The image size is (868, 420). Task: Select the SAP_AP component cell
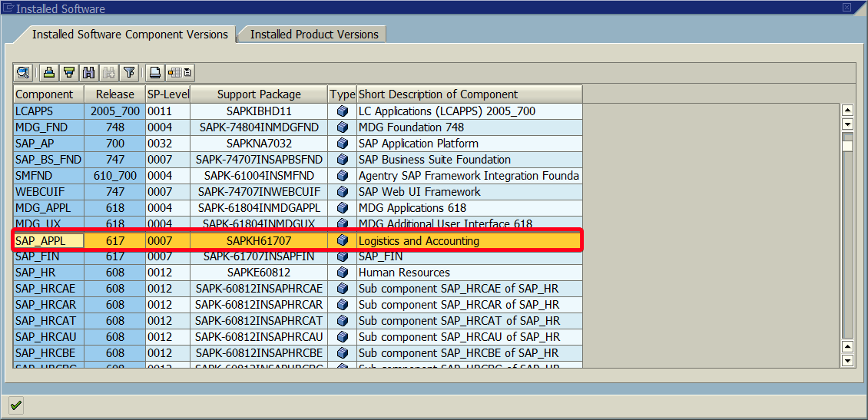48,144
